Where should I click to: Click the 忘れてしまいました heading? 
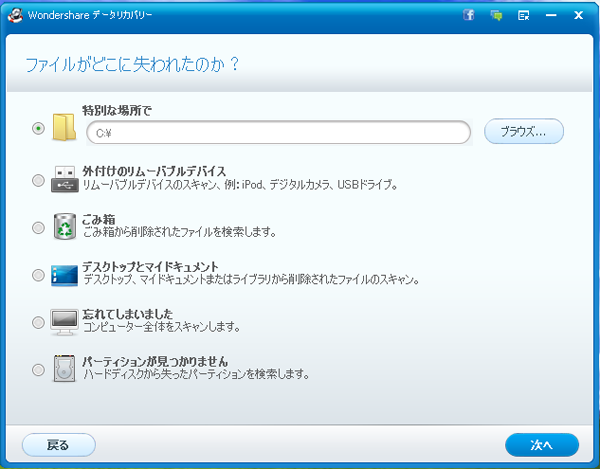(x=127, y=314)
